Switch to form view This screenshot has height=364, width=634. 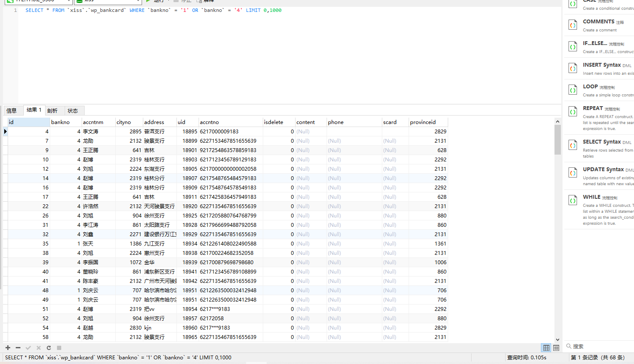pyautogui.click(x=556, y=347)
